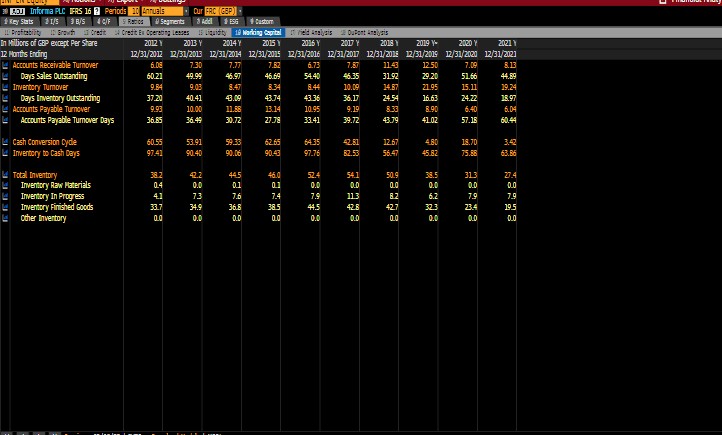722x435 pixels.
Task: Click the Cash Conversion Cycle row label
Action: [45, 142]
